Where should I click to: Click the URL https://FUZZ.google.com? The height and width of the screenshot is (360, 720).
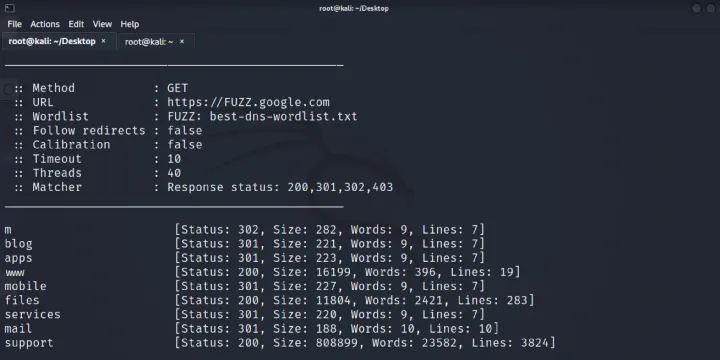click(x=248, y=102)
